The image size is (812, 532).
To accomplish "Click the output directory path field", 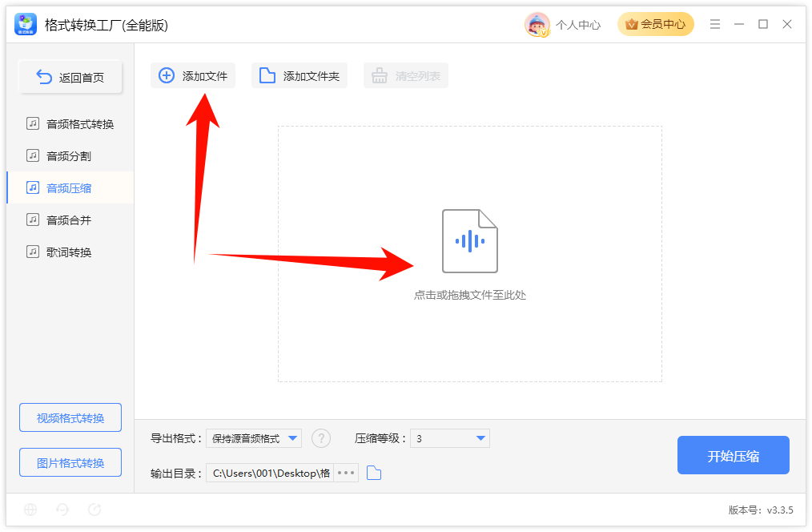I will click(271, 473).
